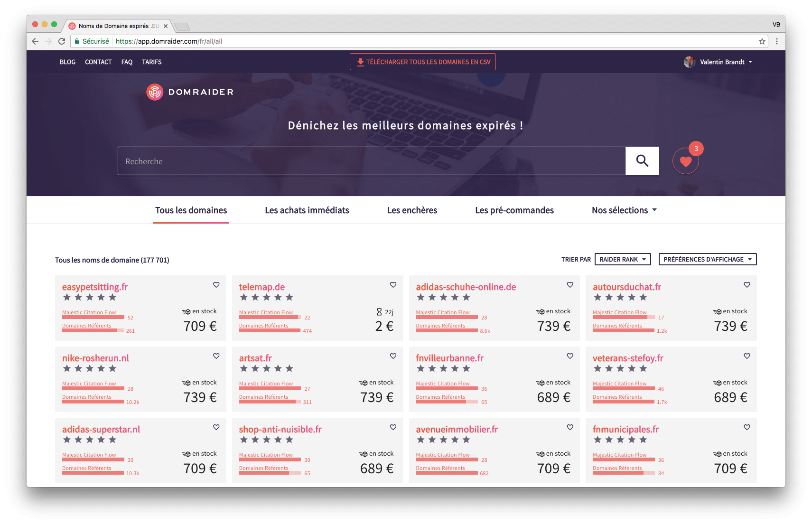This screenshot has width=812, height=525.
Task: Open adidas-superstar.nl domain link
Action: [x=101, y=429]
